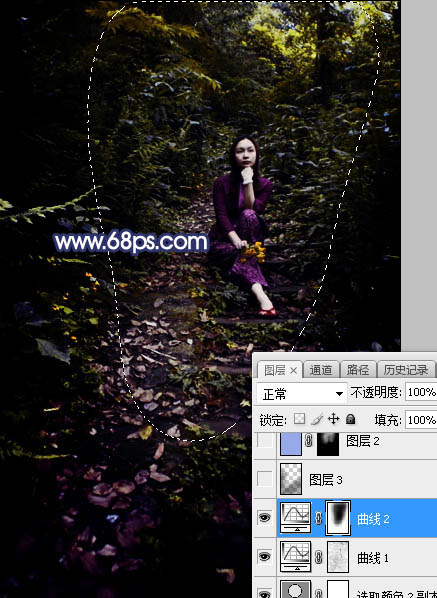Viewport: 437px width, 598px height.
Task: Select the 图层 2 layer name
Action: pyautogui.click(x=362, y=441)
